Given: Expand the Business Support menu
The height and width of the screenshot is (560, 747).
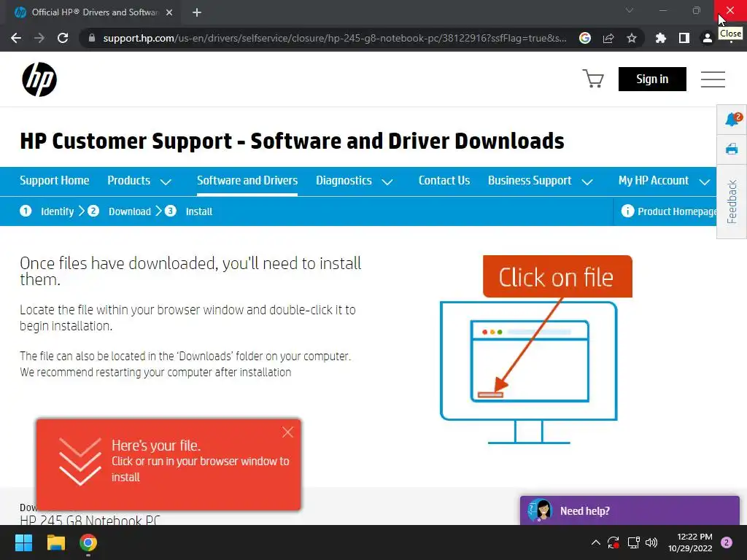Looking at the screenshot, I should click(x=541, y=181).
